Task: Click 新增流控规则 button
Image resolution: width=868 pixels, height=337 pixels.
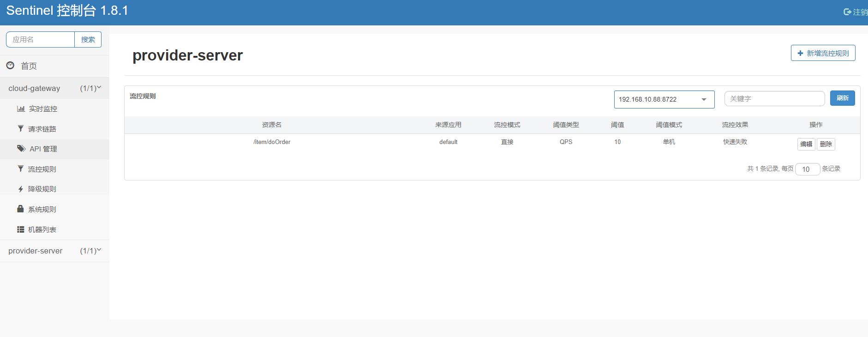Action: click(823, 53)
